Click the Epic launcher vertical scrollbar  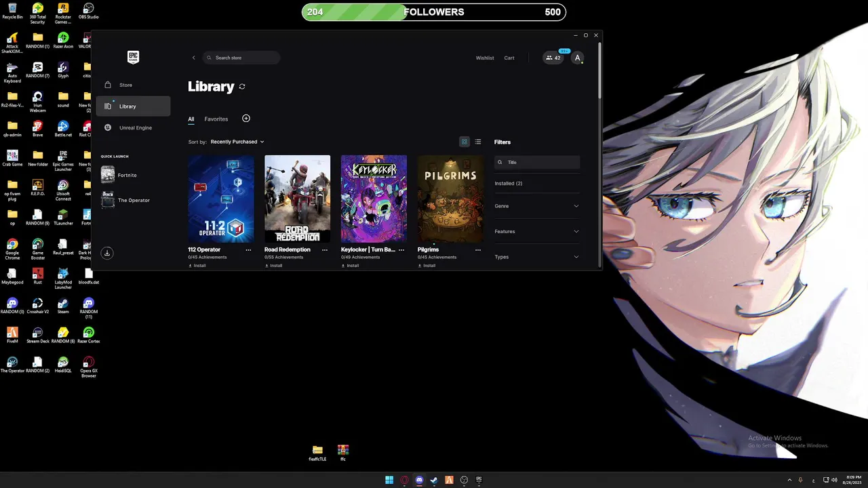(x=599, y=71)
